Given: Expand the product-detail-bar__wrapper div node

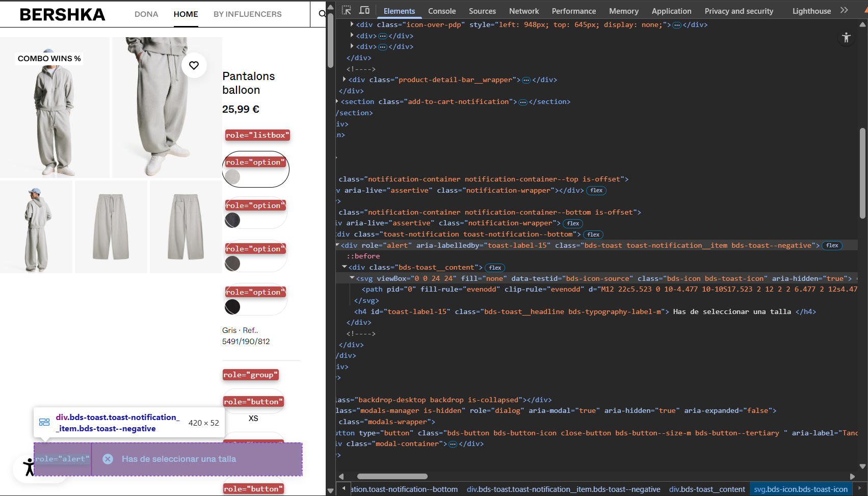Looking at the screenshot, I should [x=345, y=80].
